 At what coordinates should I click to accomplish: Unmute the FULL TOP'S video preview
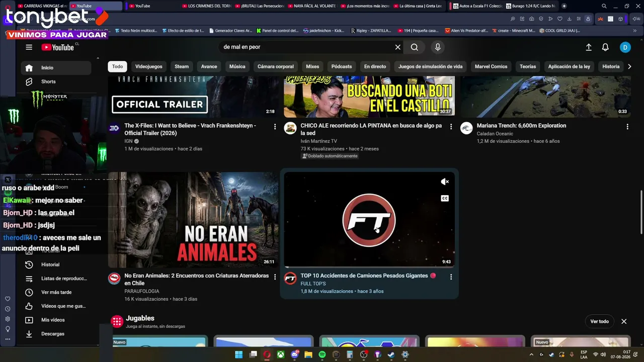coord(445,182)
